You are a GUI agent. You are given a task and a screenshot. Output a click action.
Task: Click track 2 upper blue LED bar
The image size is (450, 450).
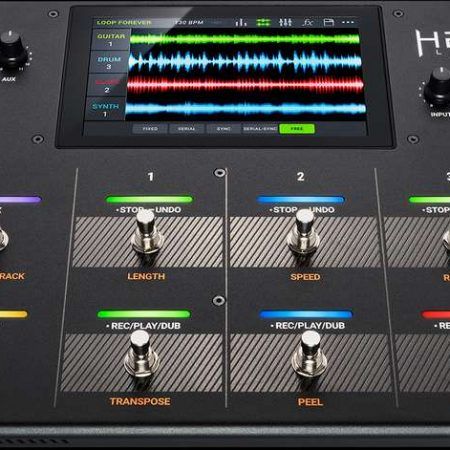point(300,200)
